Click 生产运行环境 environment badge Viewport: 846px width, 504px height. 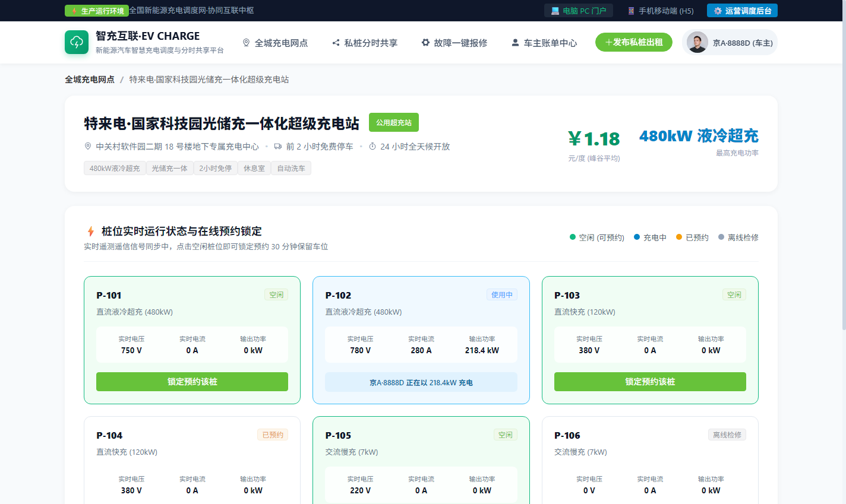(97, 11)
